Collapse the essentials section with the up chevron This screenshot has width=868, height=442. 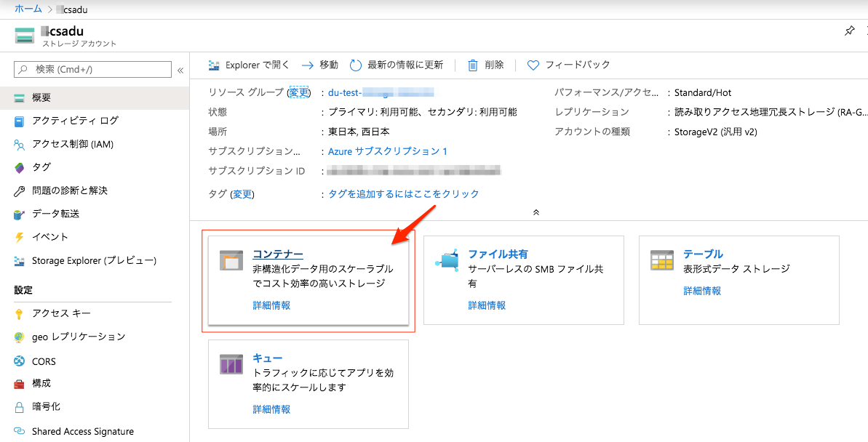535,212
